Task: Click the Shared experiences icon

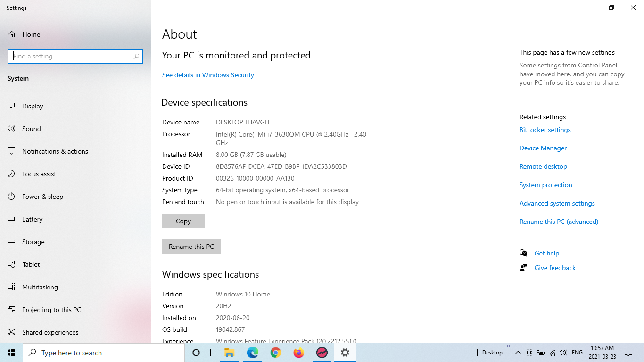Action: [x=12, y=332]
